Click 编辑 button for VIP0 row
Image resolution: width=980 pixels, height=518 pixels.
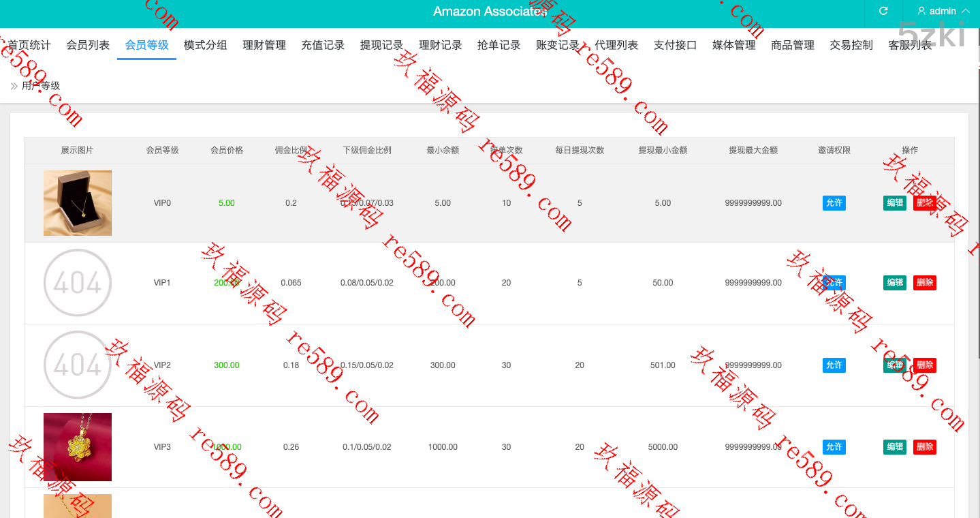click(x=894, y=203)
